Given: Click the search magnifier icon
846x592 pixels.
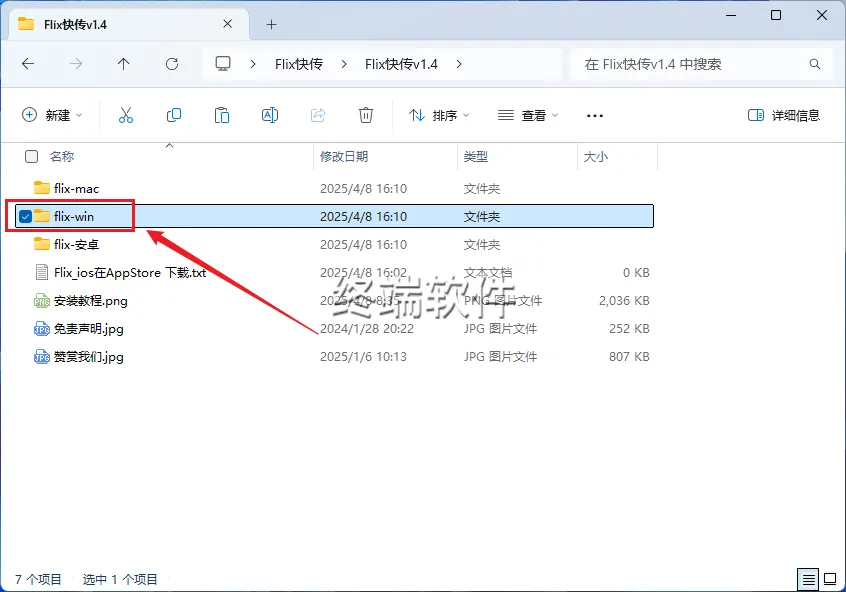Looking at the screenshot, I should 815,64.
